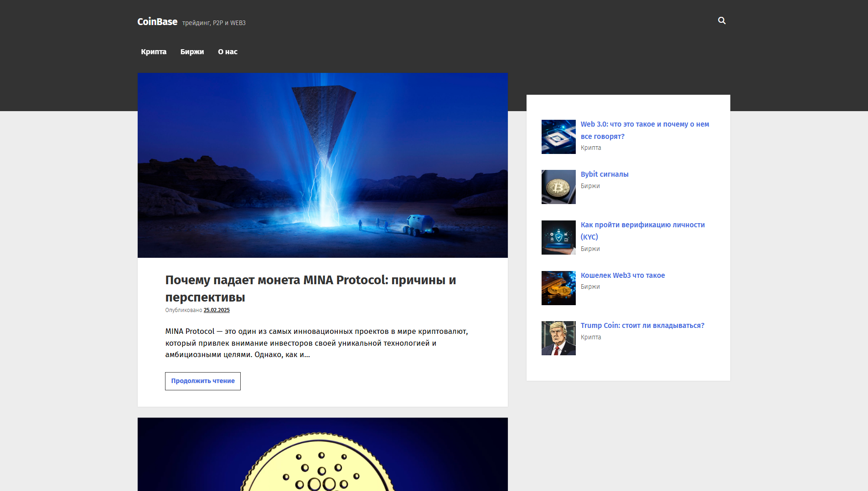Image resolution: width=868 pixels, height=491 pixels.
Task: Open the Bybit сигналы bitcoin thumbnail
Action: pos(558,187)
